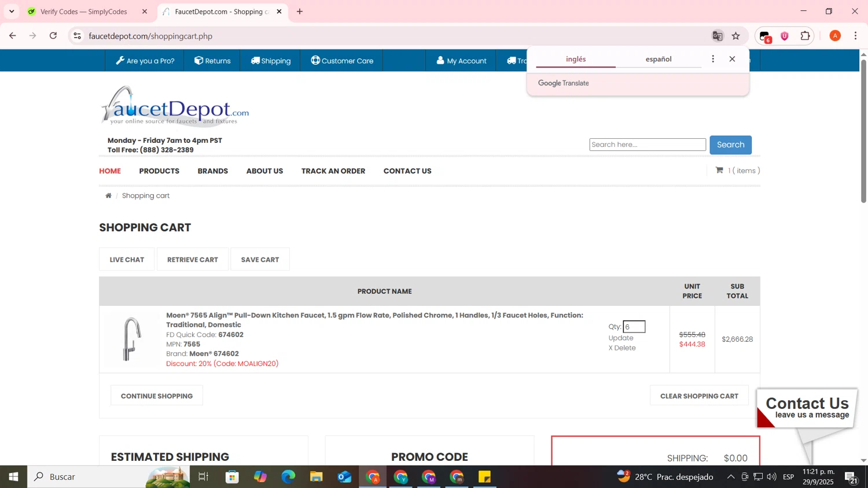Open Are you a Pro? link
Screen dimensions: 868x488
145,61
